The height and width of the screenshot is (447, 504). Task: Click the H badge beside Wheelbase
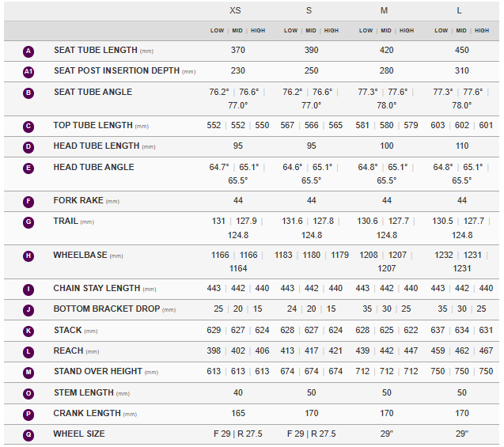(28, 256)
